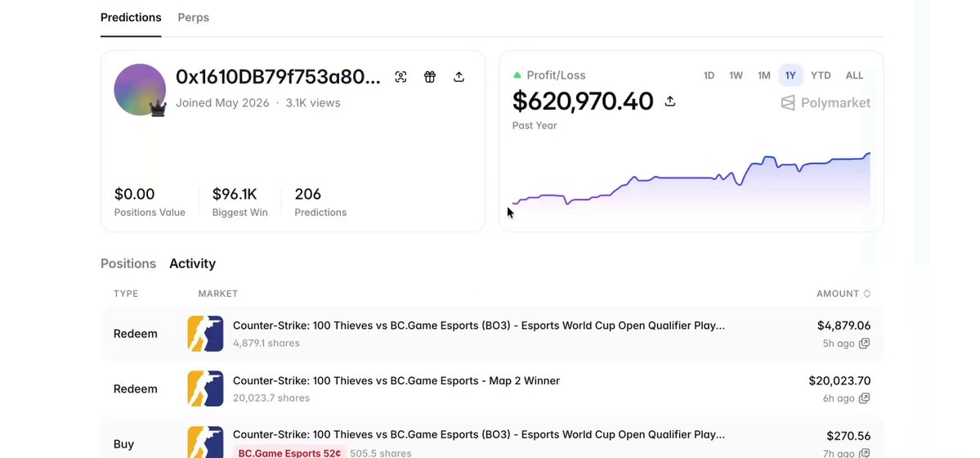Click '3.1K views' text
Viewport: 980px width, 458px height.
313,102
